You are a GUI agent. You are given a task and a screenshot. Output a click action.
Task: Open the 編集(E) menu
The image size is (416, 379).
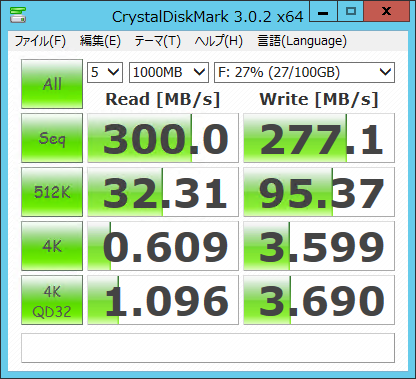pyautogui.click(x=100, y=41)
